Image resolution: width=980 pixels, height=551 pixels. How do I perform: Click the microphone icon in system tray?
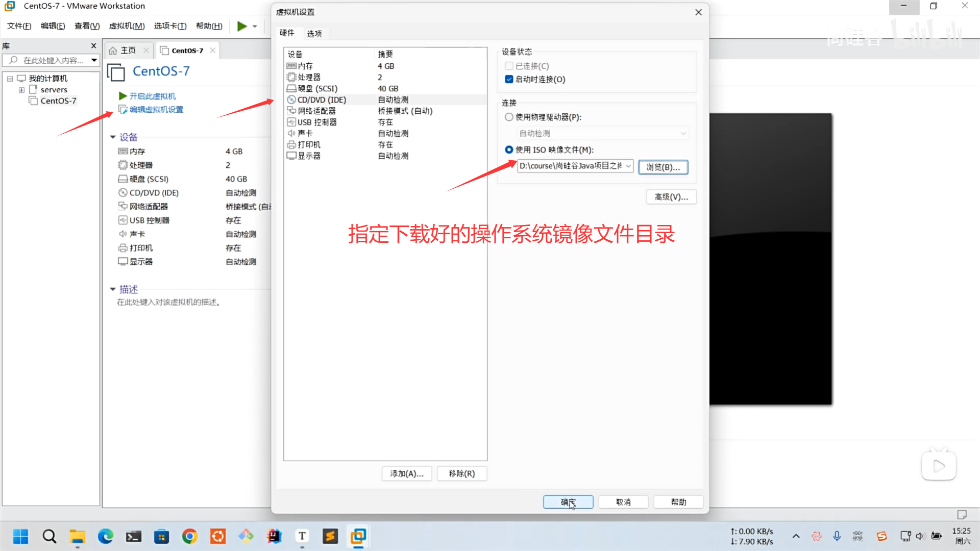837,536
